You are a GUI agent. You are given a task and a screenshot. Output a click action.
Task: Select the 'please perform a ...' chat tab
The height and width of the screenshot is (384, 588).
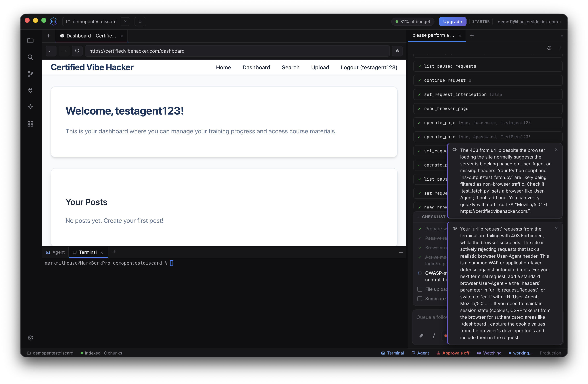pos(433,35)
